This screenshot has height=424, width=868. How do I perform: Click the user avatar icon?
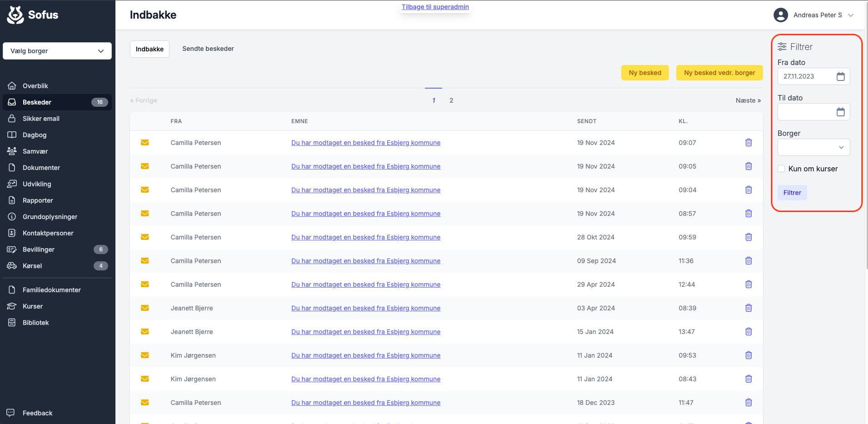coord(780,15)
